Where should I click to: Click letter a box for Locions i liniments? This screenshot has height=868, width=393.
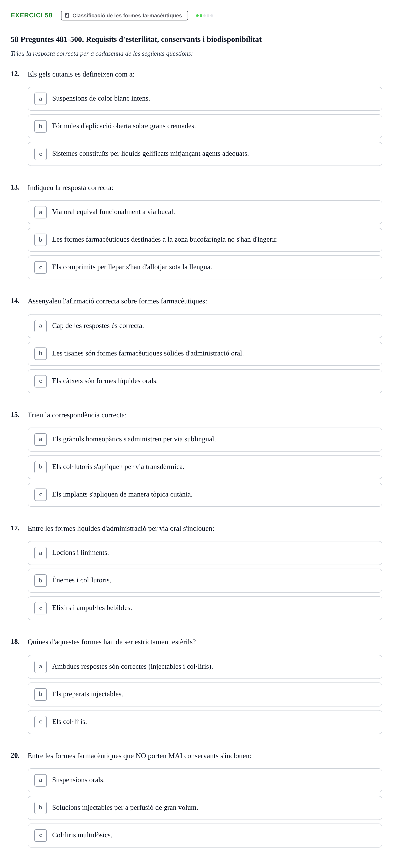tap(41, 553)
